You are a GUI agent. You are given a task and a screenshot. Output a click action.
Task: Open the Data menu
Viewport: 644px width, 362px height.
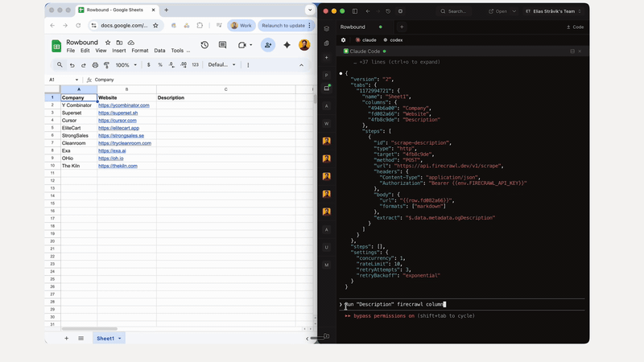coord(159,51)
